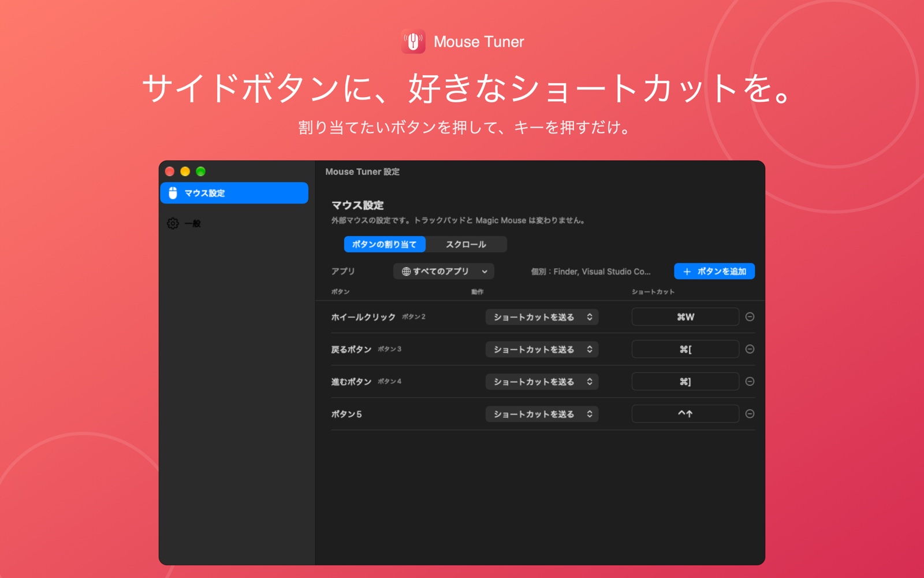Screen dimensions: 924x578
Task: Click the ボタン column header
Action: [x=340, y=292]
